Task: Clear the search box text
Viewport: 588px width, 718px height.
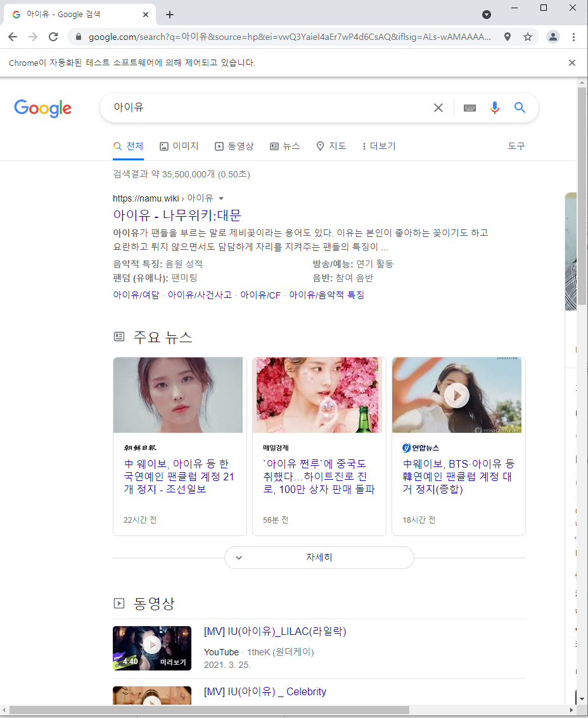Action: coord(438,108)
